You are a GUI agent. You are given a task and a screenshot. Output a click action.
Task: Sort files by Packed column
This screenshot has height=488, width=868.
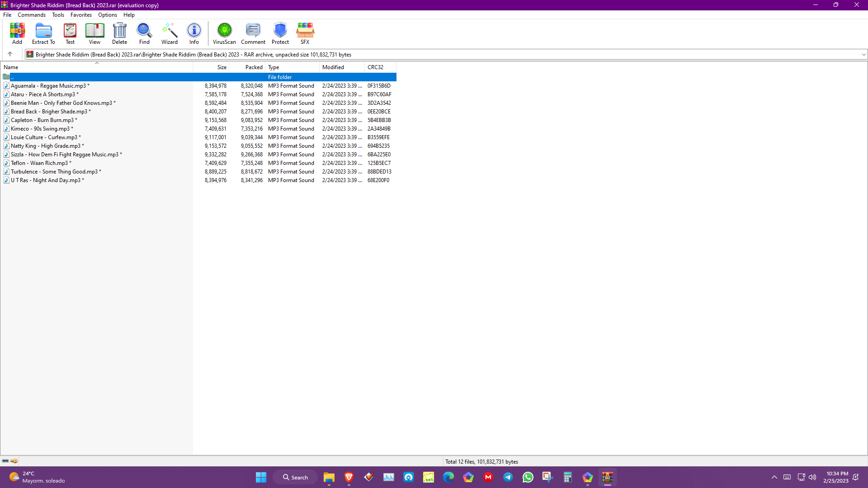[x=247, y=67]
